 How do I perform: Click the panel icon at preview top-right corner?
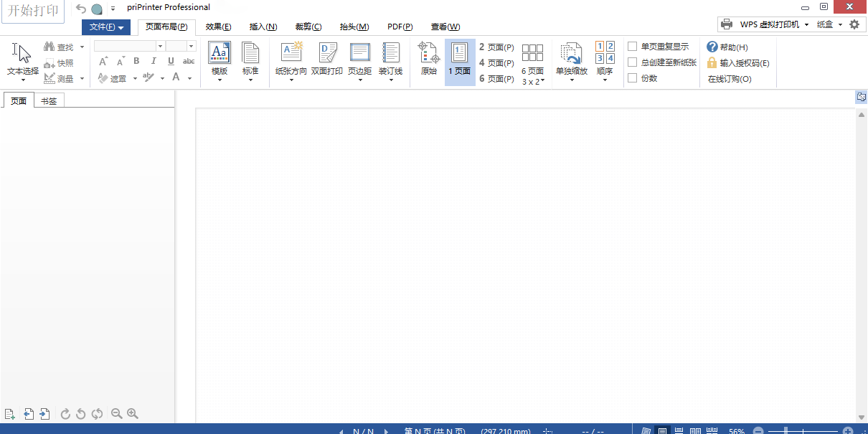coord(862,98)
